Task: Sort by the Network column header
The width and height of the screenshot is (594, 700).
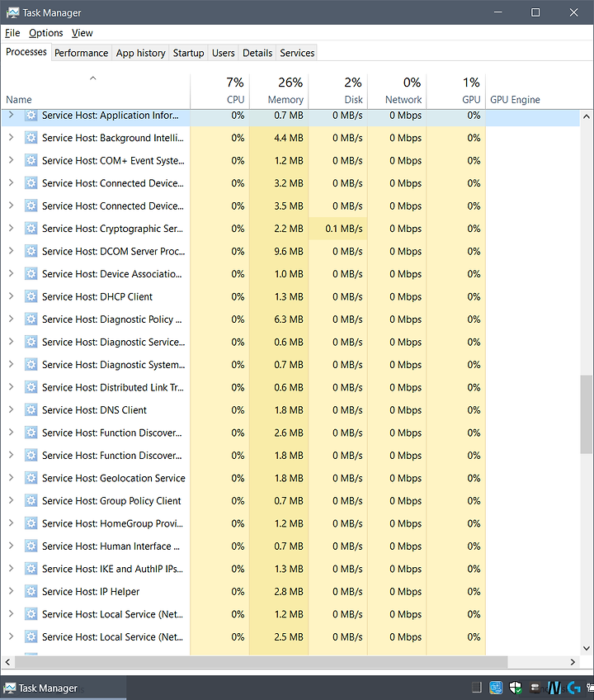Action: (x=397, y=91)
